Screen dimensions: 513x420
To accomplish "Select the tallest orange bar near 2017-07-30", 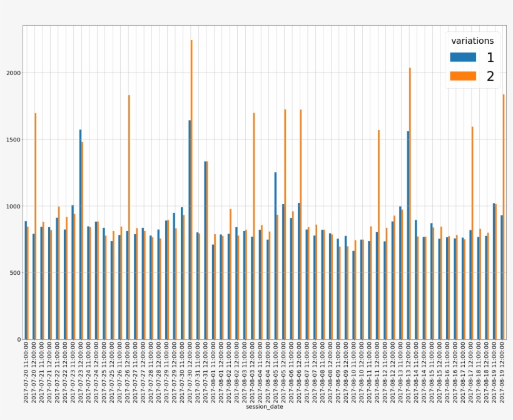I will [x=191, y=188].
